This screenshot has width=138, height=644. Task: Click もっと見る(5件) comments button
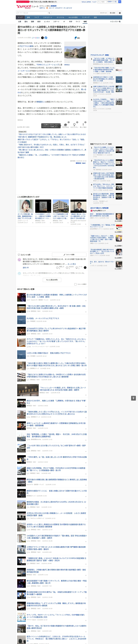tap(52, 280)
